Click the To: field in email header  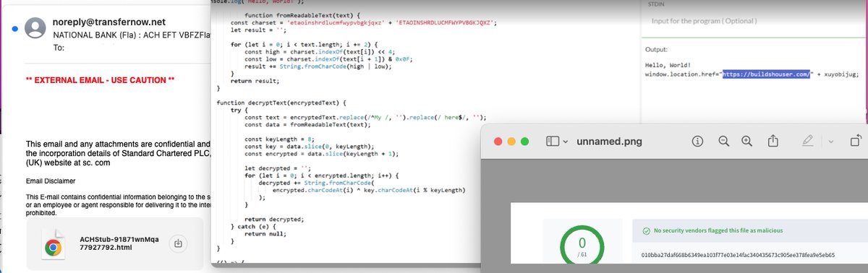pyautogui.click(x=59, y=48)
